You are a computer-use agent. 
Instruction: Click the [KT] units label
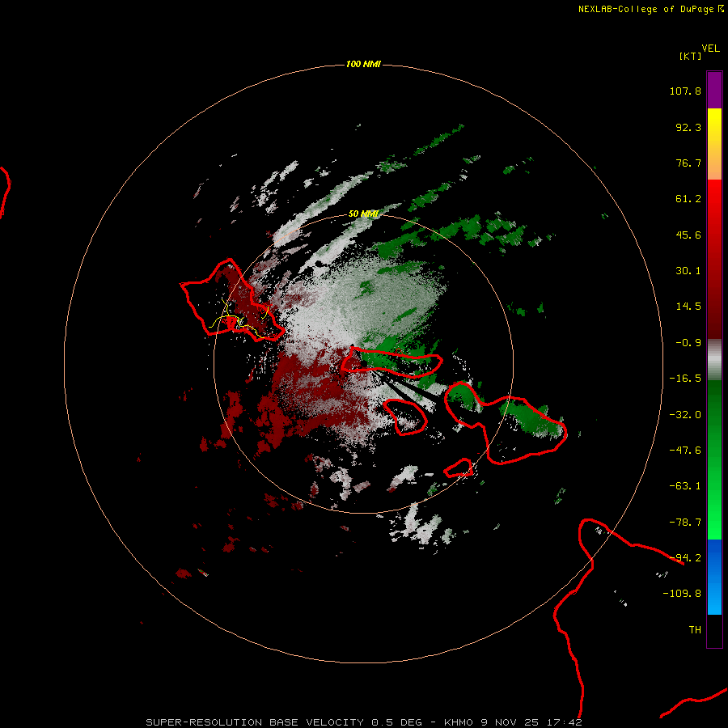[x=690, y=56]
